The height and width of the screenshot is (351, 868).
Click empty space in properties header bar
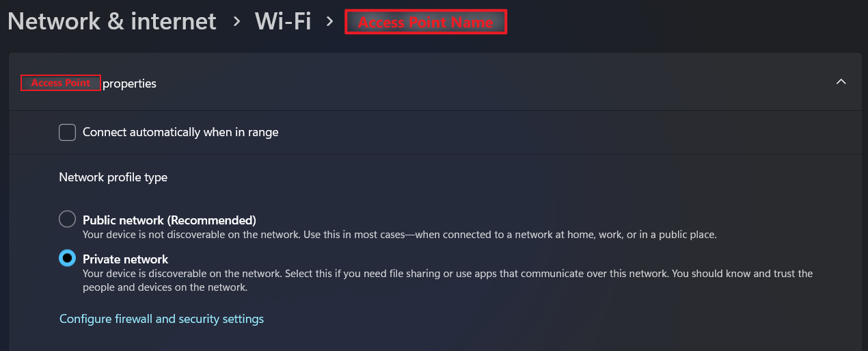pos(478,83)
